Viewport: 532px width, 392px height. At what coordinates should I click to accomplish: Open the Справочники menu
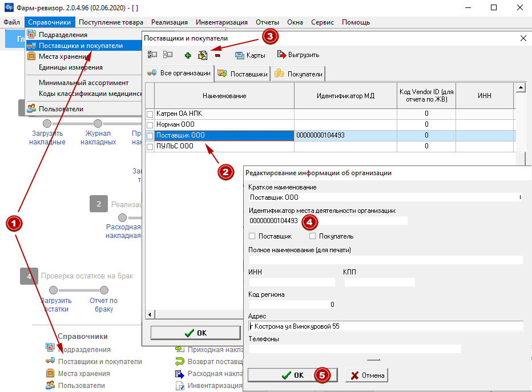50,22
